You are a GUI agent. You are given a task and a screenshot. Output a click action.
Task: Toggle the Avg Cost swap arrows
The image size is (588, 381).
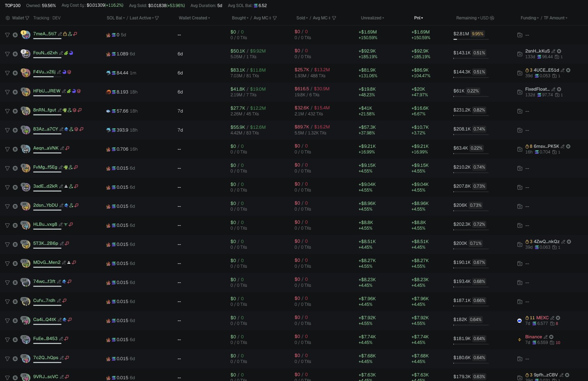click(x=82, y=6)
